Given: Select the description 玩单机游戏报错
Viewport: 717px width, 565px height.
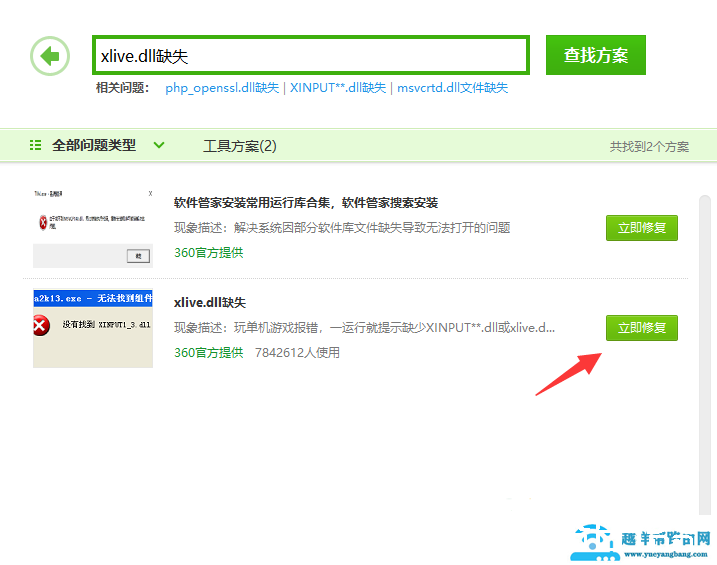Looking at the screenshot, I should [x=364, y=328].
